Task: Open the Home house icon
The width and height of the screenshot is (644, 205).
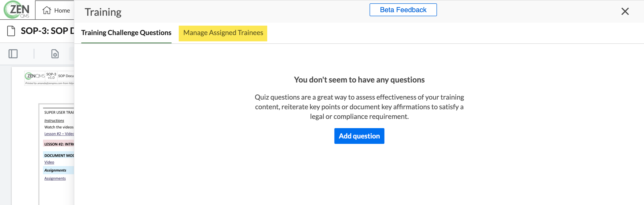Action: click(47, 10)
